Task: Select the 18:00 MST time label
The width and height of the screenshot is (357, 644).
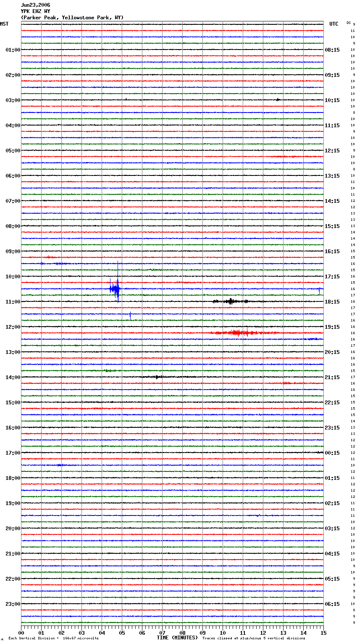Action: (13, 478)
